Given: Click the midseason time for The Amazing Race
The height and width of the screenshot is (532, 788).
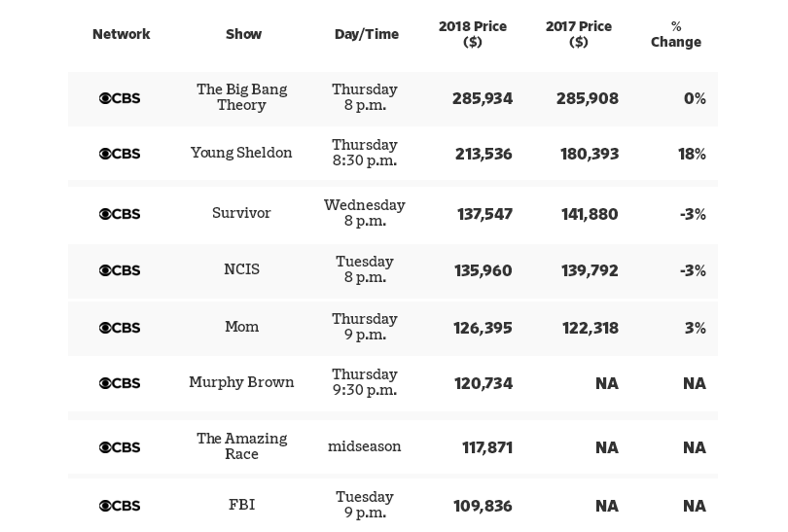Looking at the screenshot, I should pos(365,447).
